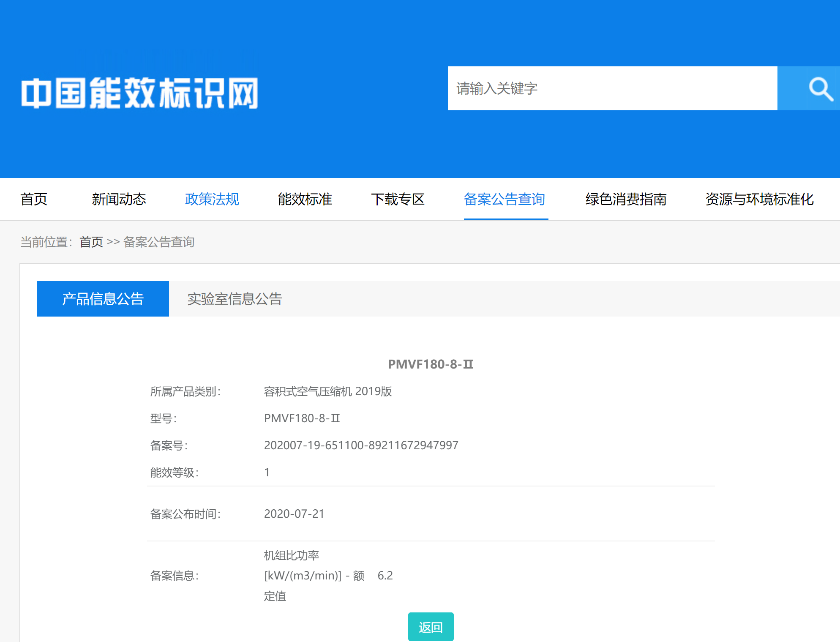
Task: Select 能效标准 from the nav bar
Action: pyautogui.click(x=305, y=199)
